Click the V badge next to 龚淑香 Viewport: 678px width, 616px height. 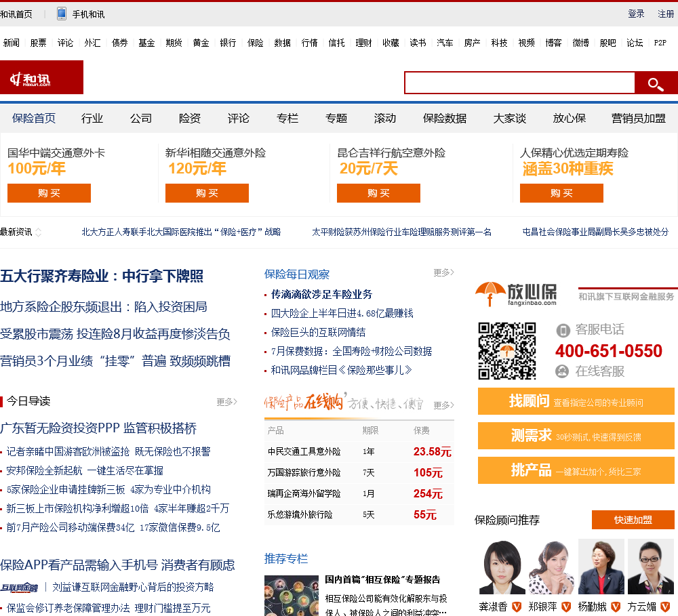tap(516, 607)
